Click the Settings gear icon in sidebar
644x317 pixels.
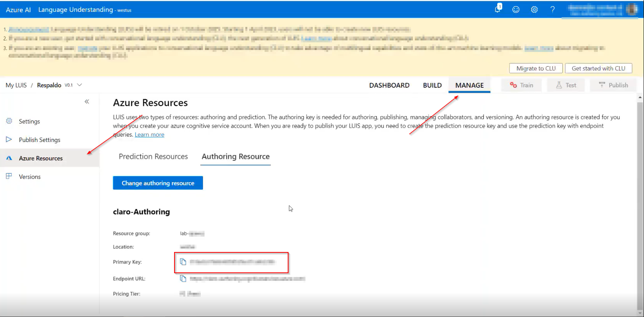tap(9, 121)
